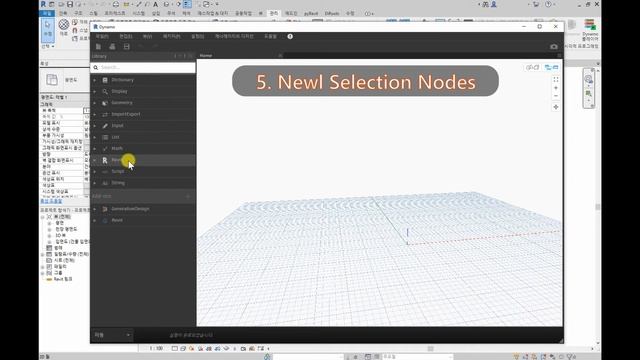The image size is (640, 360).
Task: Click the Save icon in Dynamo toolbar
Action: click(127, 47)
